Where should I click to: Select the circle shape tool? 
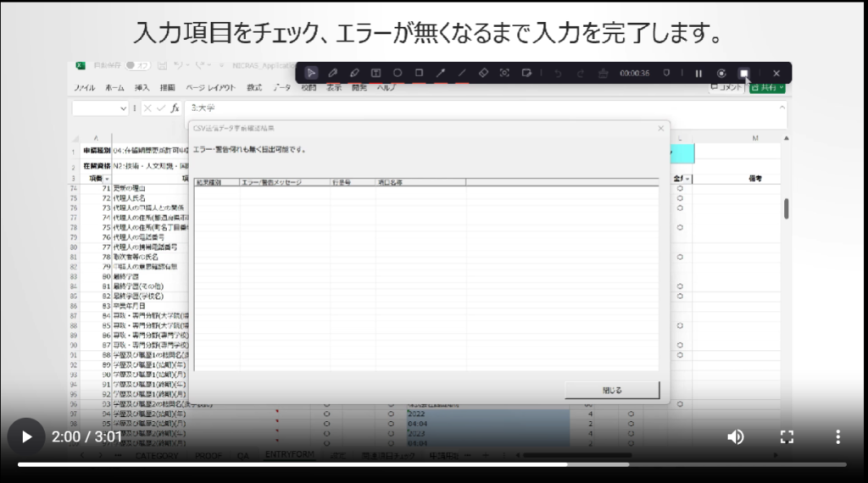coord(397,74)
